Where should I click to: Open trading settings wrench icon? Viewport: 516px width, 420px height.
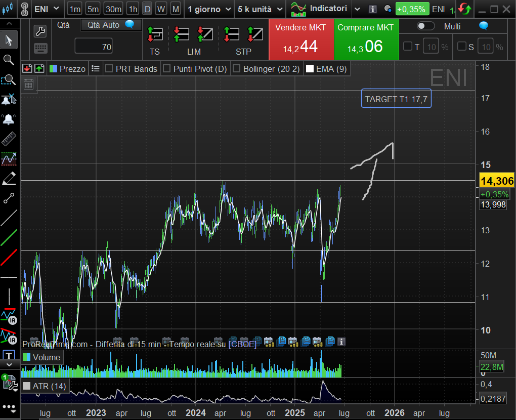40,31
